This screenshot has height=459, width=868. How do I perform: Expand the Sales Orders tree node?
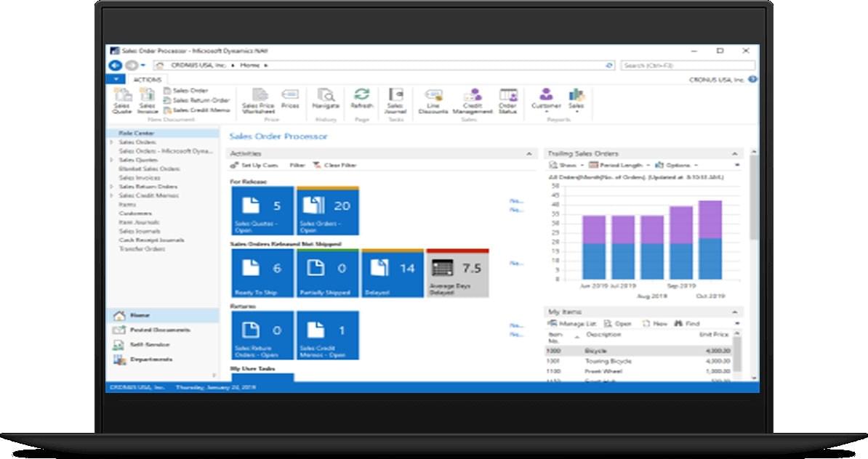pos(111,142)
